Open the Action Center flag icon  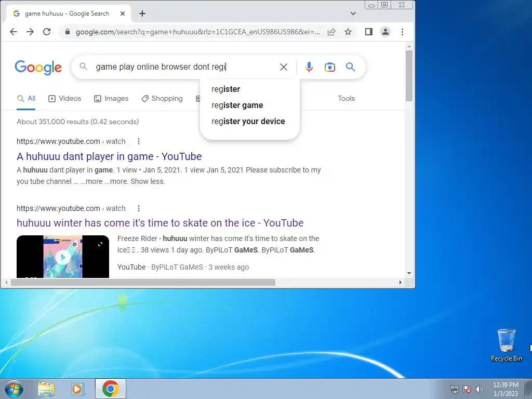467,389
